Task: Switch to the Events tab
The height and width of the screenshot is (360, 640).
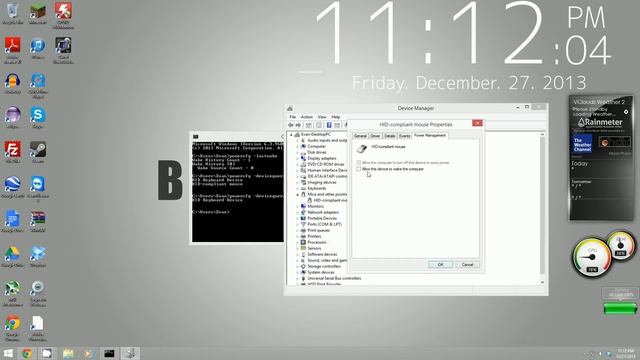Action: 404,136
